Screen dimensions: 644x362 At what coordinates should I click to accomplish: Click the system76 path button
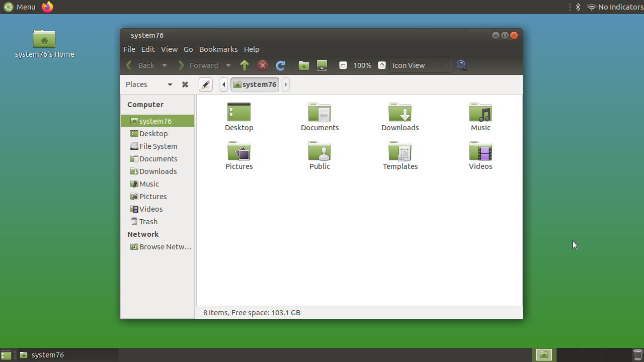point(255,84)
